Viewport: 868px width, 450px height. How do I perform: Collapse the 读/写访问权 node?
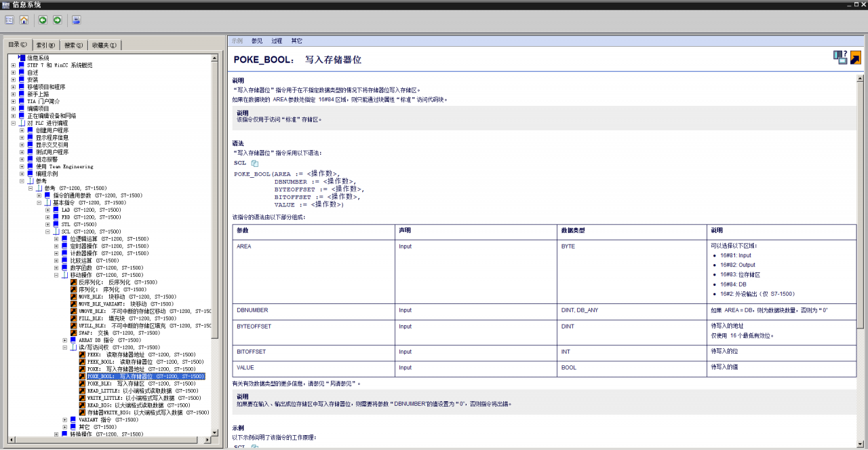coord(64,348)
